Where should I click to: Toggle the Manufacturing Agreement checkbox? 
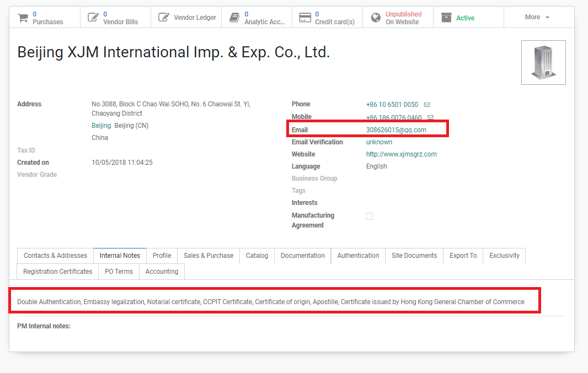pyautogui.click(x=370, y=216)
